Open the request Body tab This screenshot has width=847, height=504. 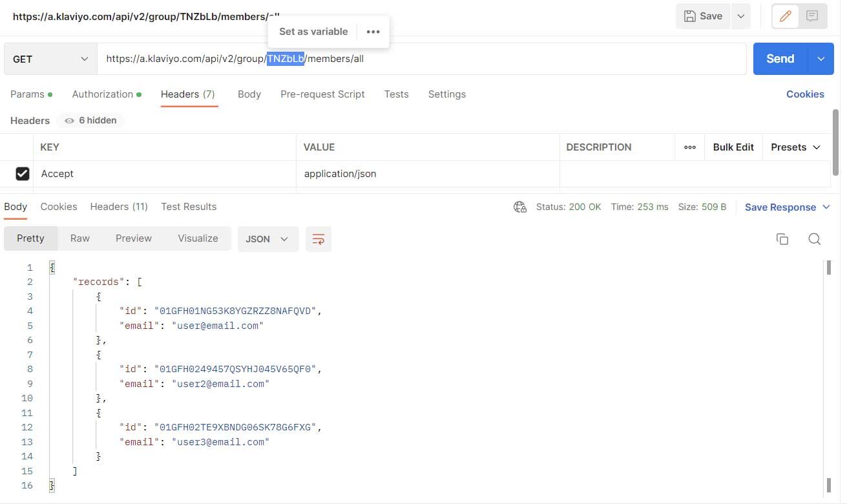pos(249,94)
